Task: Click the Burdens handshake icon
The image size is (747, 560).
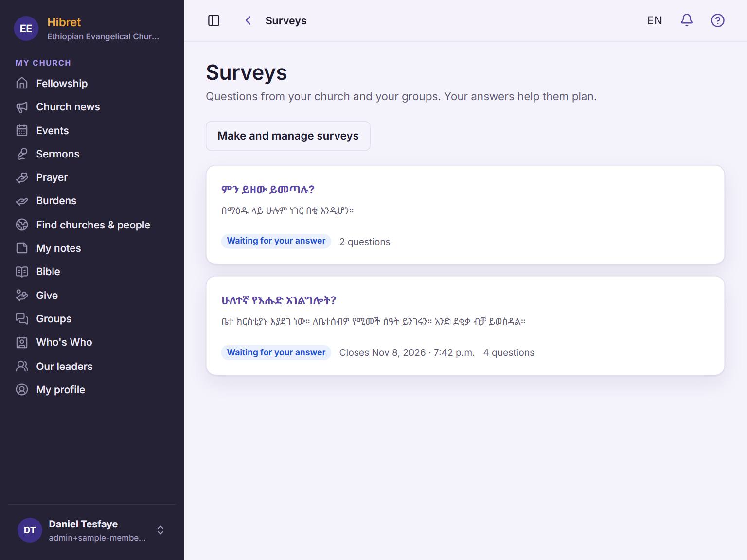Action: (22, 201)
